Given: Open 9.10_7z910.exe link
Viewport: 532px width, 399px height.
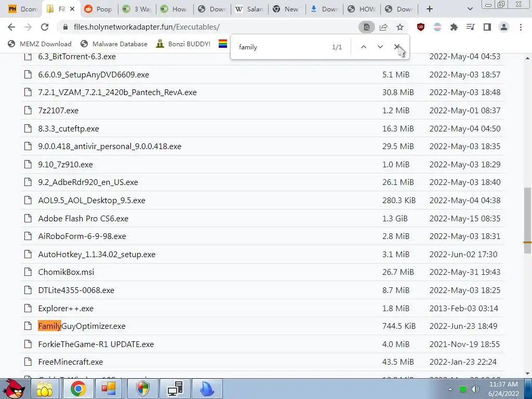Looking at the screenshot, I should point(65,165).
